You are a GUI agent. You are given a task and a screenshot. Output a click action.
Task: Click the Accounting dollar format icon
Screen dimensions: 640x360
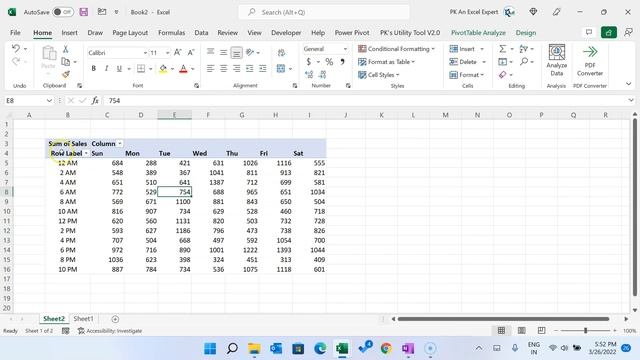[309, 62]
